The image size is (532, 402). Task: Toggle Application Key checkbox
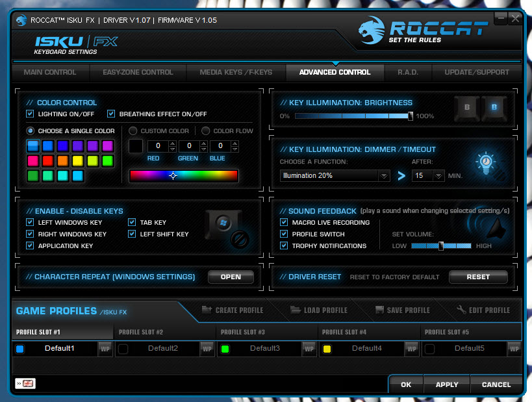click(30, 245)
